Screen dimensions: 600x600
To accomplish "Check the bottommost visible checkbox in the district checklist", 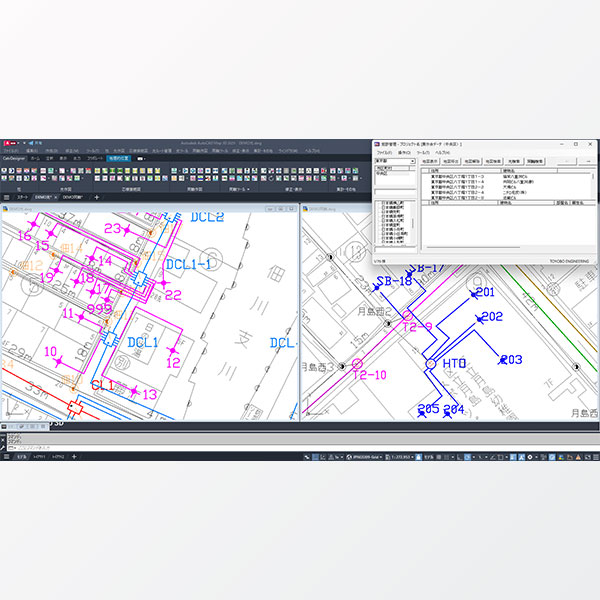I will click(383, 242).
